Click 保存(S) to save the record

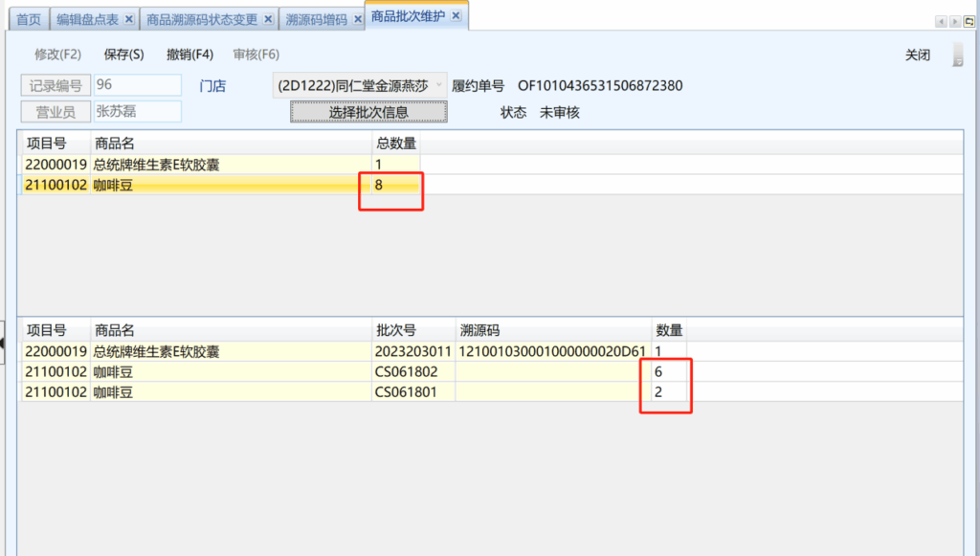point(123,55)
